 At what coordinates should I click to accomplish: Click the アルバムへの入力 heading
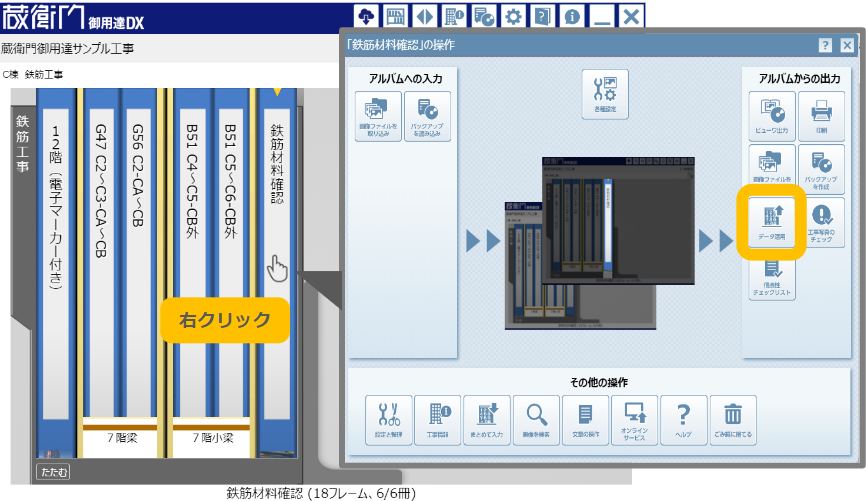pos(405,78)
